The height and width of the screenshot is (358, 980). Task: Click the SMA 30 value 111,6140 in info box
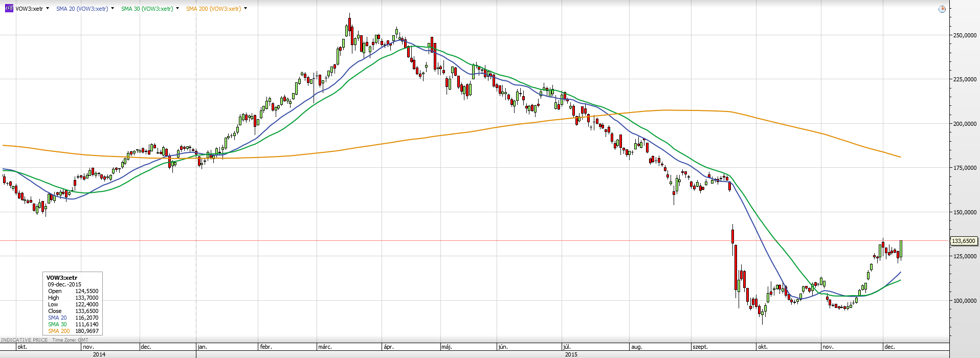tap(86, 324)
